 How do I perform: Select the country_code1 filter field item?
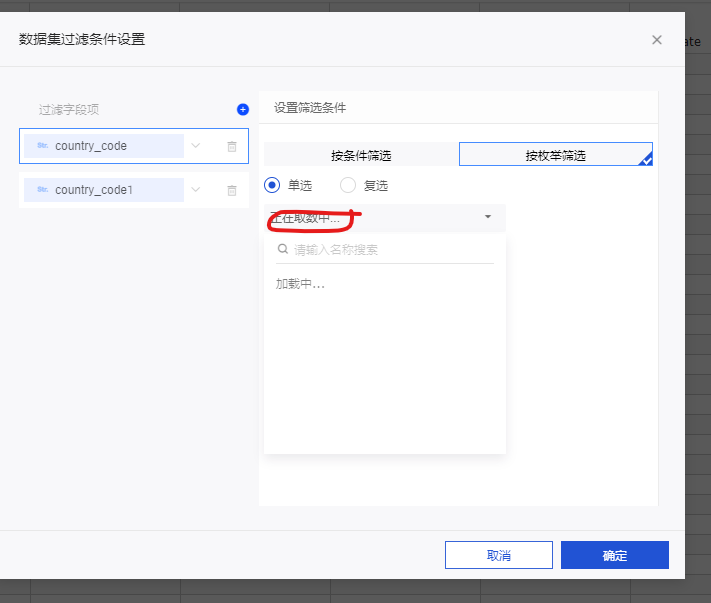[104, 190]
